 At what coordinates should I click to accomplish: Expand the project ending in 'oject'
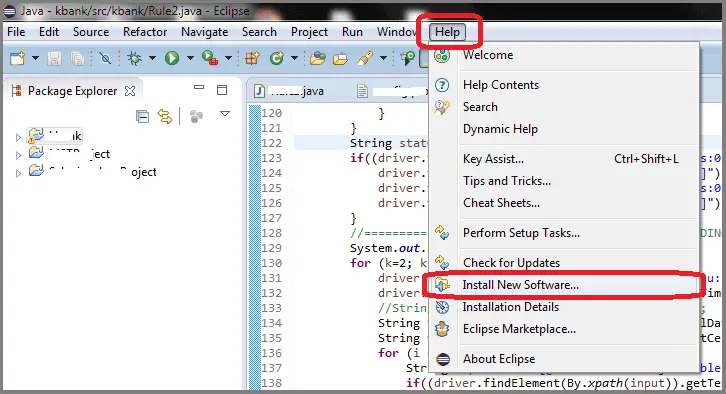pos(18,173)
